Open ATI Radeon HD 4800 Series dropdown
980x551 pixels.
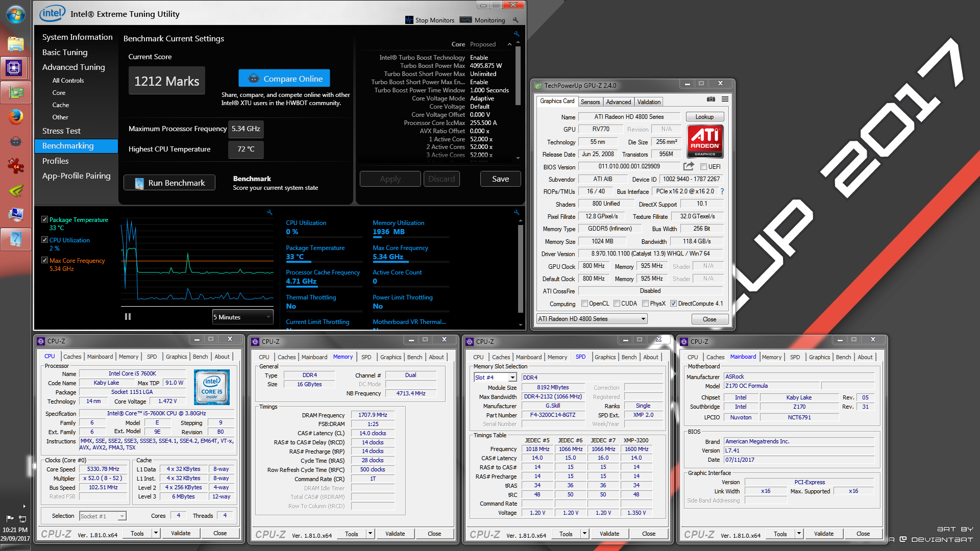pyautogui.click(x=592, y=319)
